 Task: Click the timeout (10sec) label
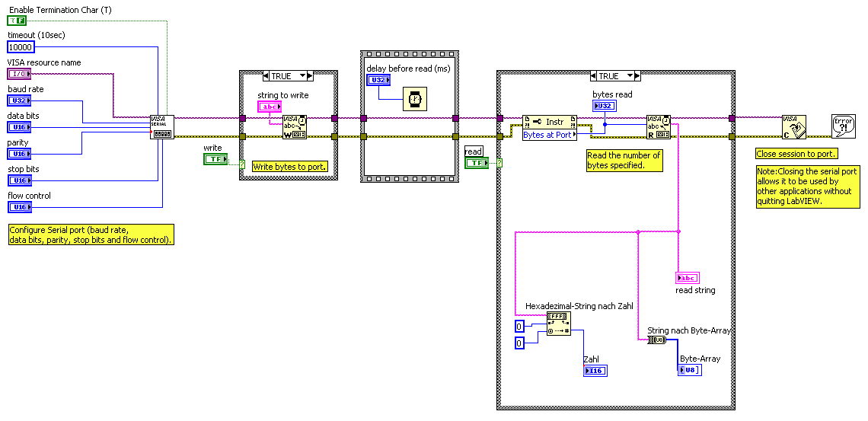37,35
